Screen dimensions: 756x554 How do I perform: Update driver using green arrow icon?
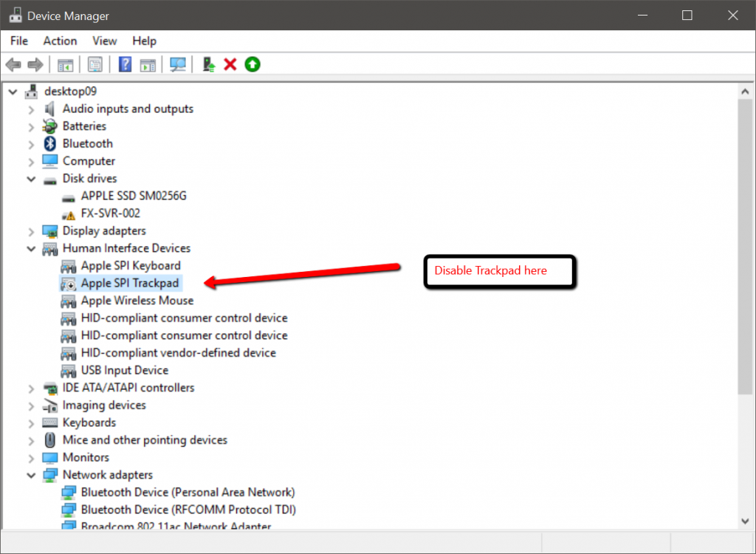point(252,64)
